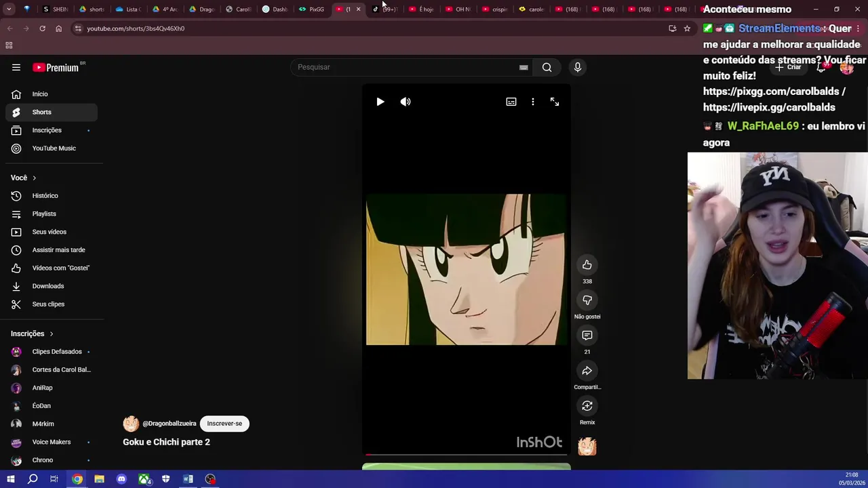The height and width of the screenshot is (488, 868).
Task: Start voice search with the microphone
Action: tap(578, 67)
